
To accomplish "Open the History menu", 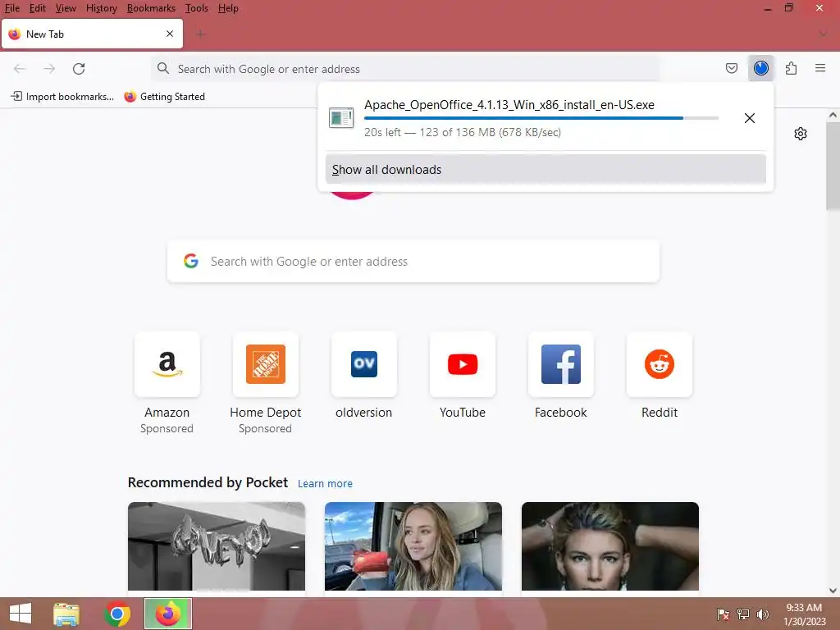I will coord(101,8).
